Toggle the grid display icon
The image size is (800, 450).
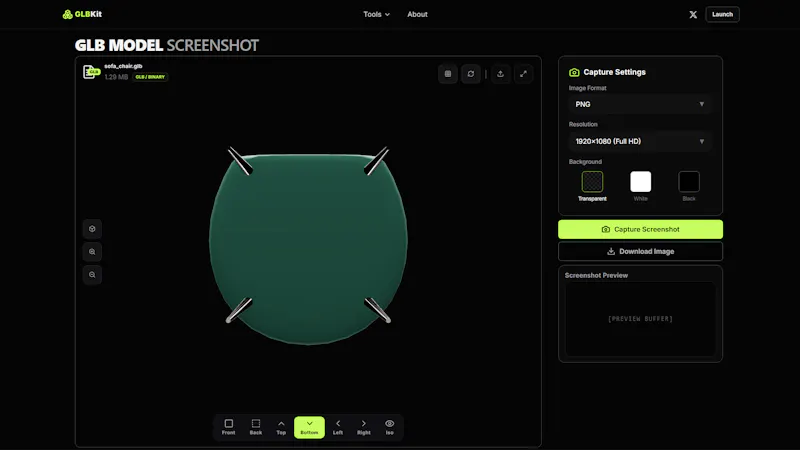(x=448, y=74)
